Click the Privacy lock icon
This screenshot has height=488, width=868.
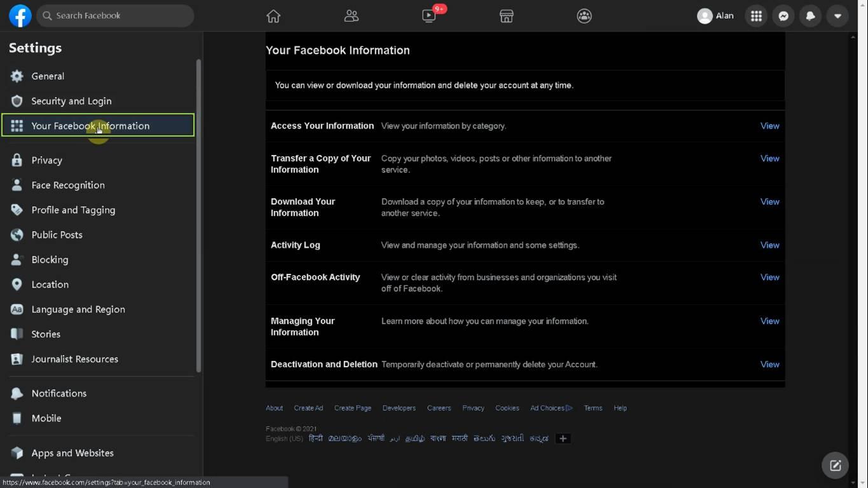17,160
